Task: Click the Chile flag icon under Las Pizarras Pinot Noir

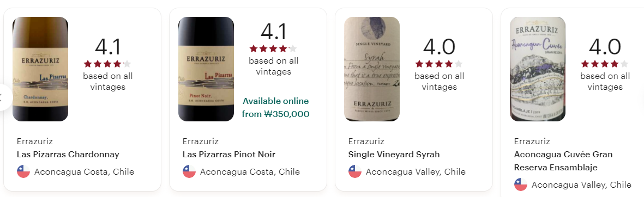Action: point(189,171)
